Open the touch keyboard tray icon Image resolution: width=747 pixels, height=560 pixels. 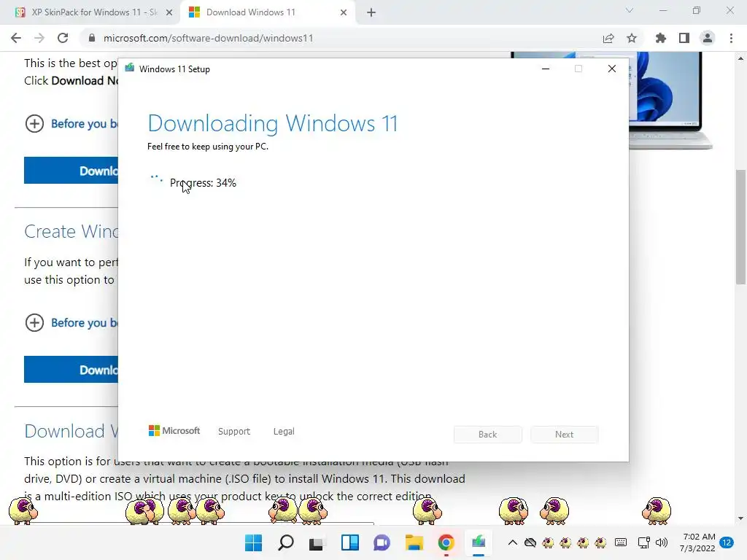[621, 542]
